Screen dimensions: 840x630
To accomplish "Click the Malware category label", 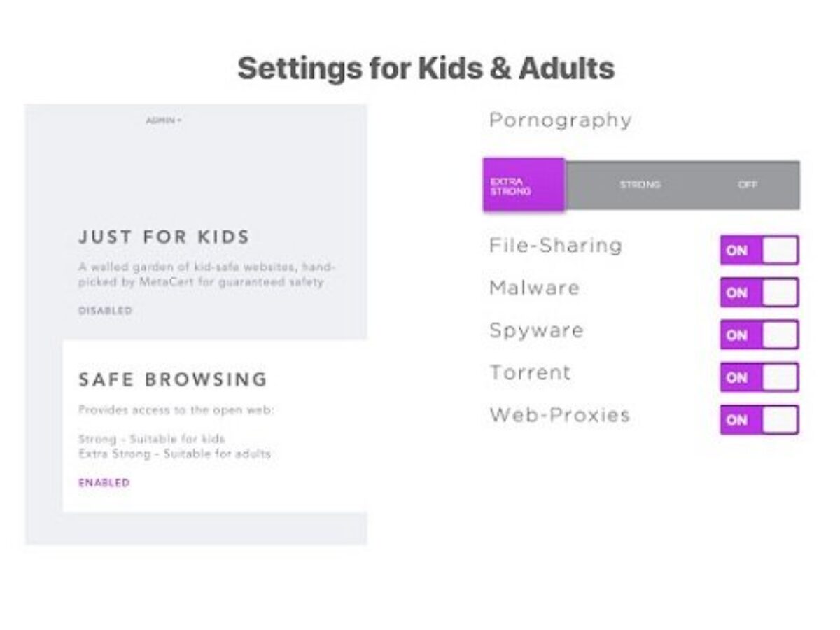I will point(534,288).
